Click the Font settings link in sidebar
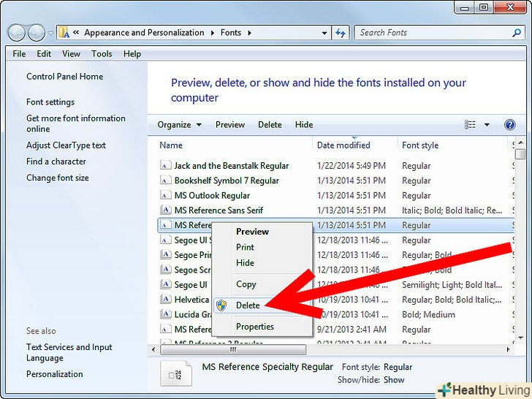Screen dimensions: 532x399 point(50,102)
